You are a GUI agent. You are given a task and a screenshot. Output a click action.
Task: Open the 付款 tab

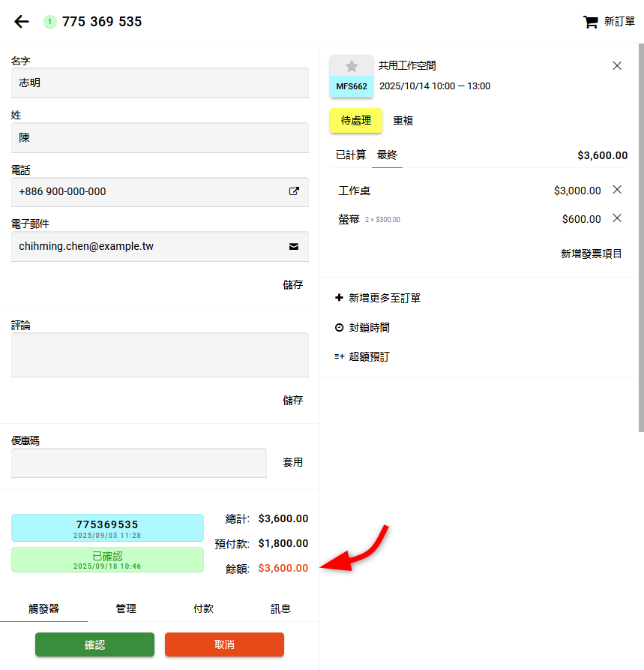[x=203, y=608]
